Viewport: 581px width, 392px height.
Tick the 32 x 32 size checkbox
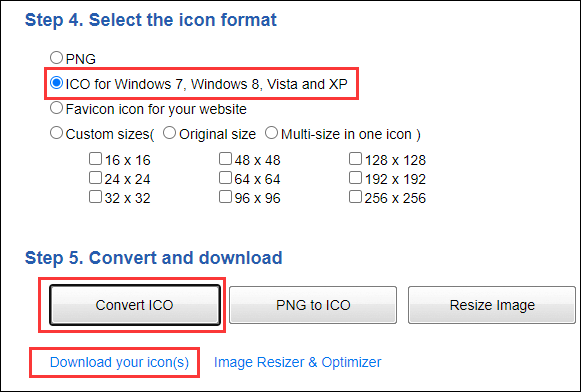pos(95,196)
